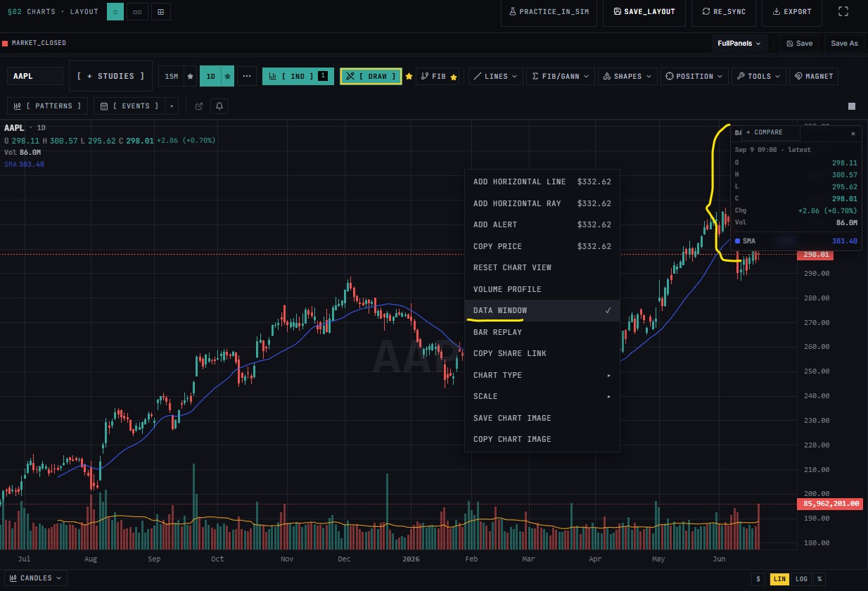Expand the TOOLS dropdown
This screenshot has width=868, height=591.
(759, 76)
